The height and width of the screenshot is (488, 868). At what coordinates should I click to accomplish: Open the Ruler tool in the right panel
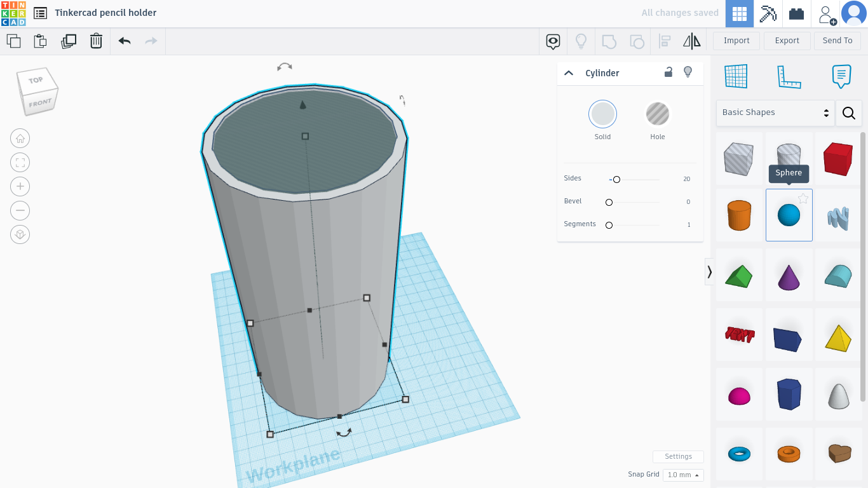[789, 76]
